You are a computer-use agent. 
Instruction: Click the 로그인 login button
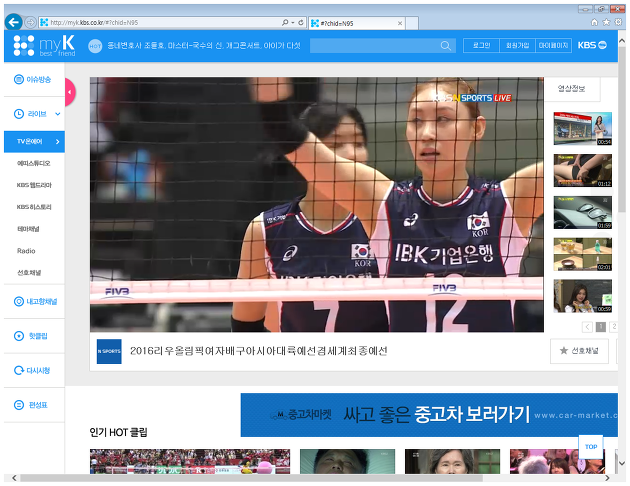(481, 45)
